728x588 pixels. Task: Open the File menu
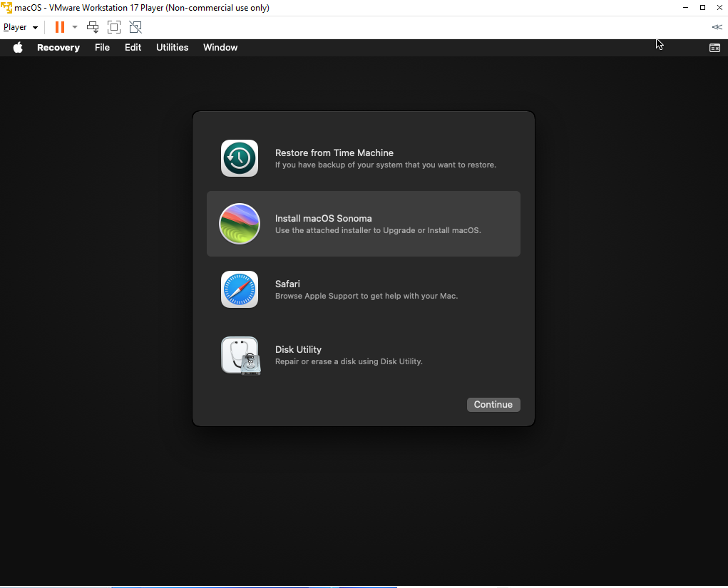pyautogui.click(x=102, y=48)
